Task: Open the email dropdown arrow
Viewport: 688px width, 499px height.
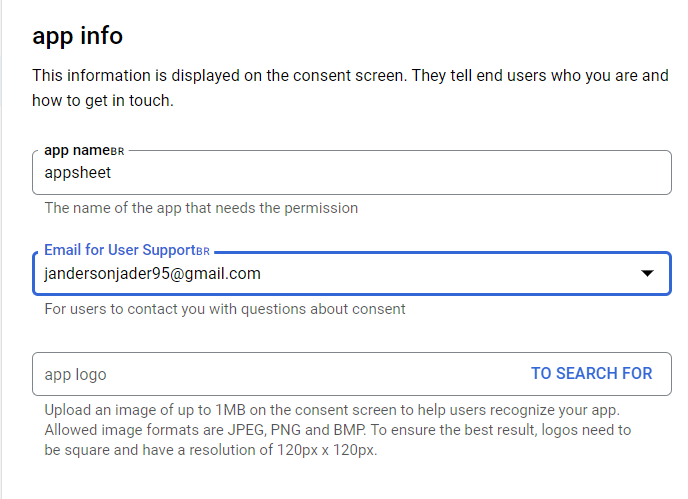Action: (647, 273)
